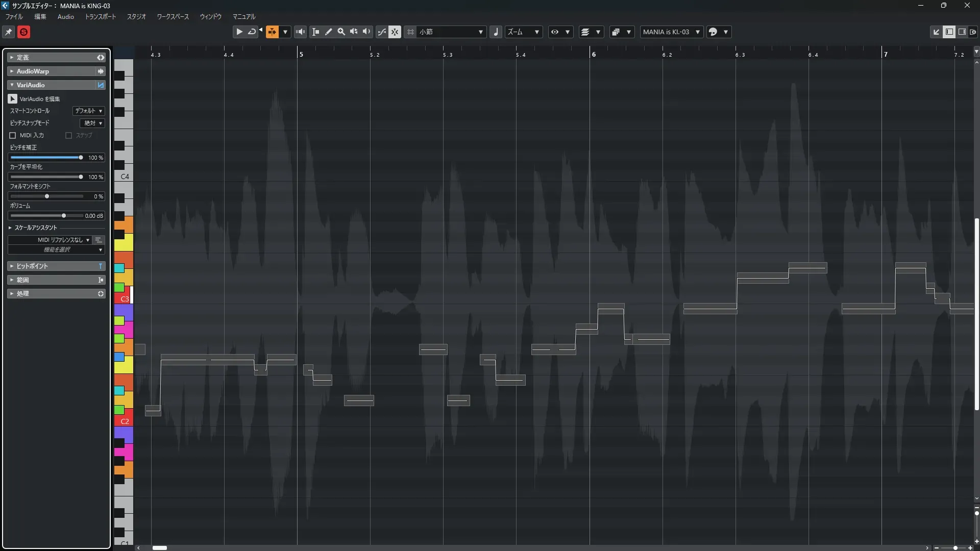Open the スマートコントロール デフォルト dropdown

[89, 111]
